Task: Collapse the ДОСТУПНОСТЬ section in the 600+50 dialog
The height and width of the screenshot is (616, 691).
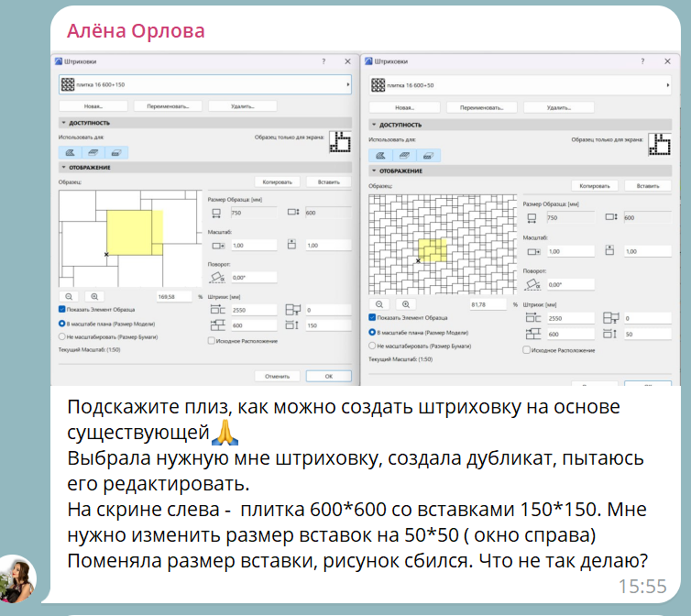Action: pyautogui.click(x=374, y=125)
